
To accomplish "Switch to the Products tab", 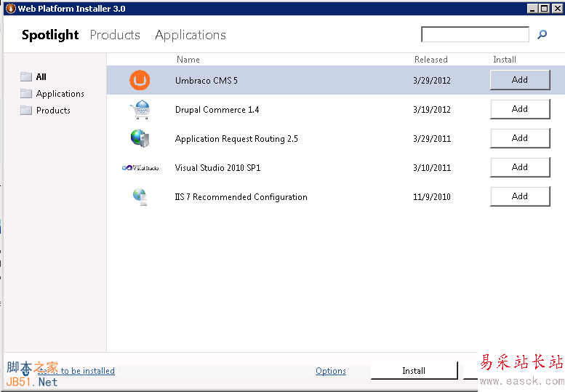I will [115, 35].
